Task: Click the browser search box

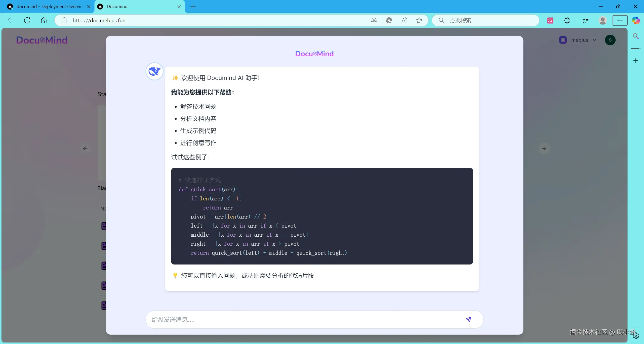Action: (486, 20)
